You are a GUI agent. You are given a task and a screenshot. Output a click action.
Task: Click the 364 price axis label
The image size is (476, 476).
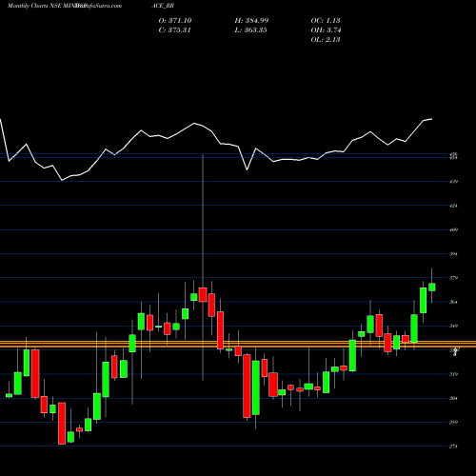click(453, 302)
